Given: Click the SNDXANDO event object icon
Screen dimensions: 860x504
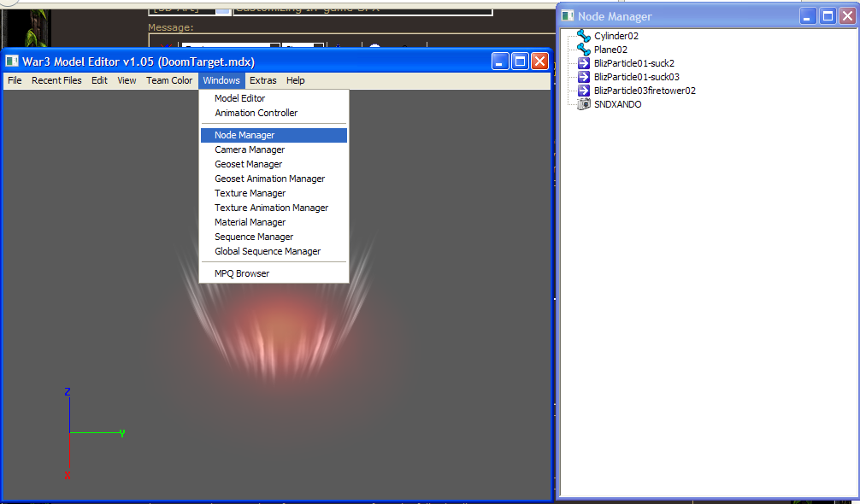Looking at the screenshot, I should tap(584, 104).
